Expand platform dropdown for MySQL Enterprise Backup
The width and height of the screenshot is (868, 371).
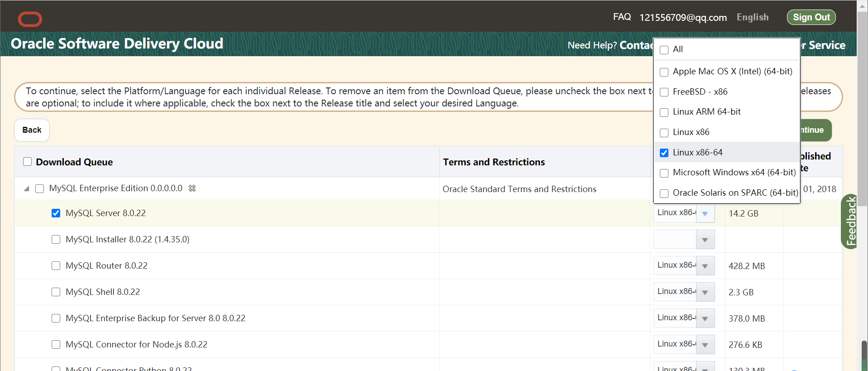(x=705, y=318)
